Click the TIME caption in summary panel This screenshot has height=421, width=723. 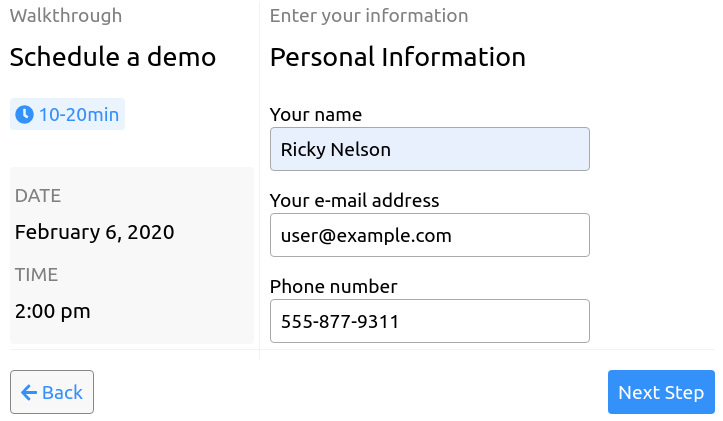tap(36, 275)
